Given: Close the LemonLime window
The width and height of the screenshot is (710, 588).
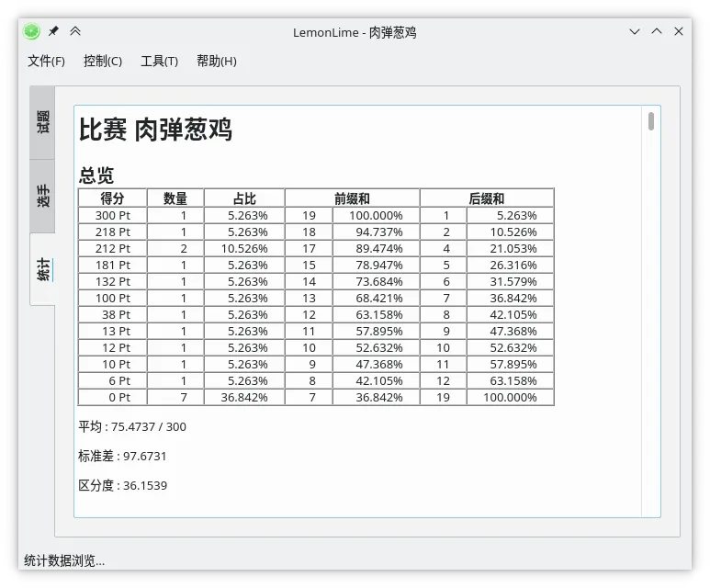Looking at the screenshot, I should (x=678, y=31).
